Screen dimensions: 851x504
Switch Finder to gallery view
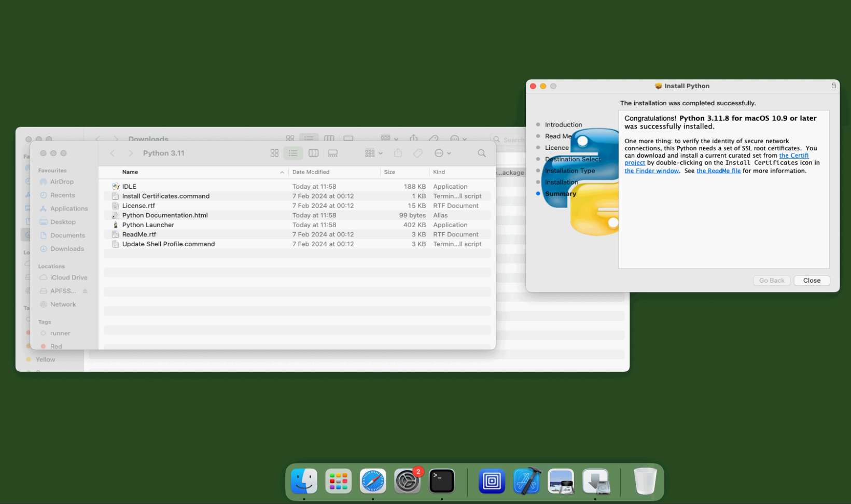click(x=332, y=153)
